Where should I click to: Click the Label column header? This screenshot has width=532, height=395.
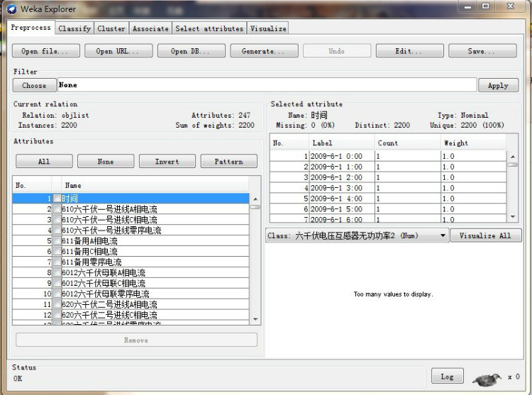(x=342, y=143)
